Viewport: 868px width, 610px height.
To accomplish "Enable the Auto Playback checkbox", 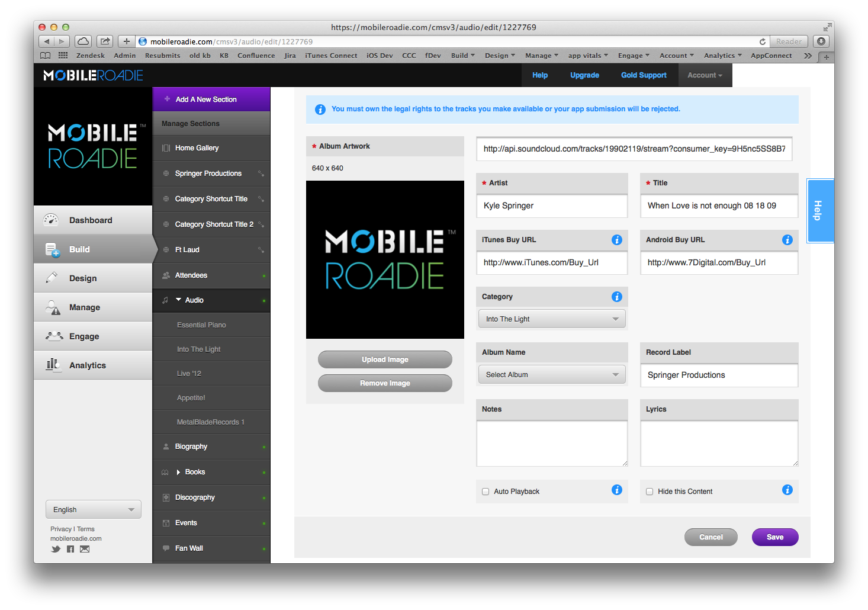I will point(486,492).
